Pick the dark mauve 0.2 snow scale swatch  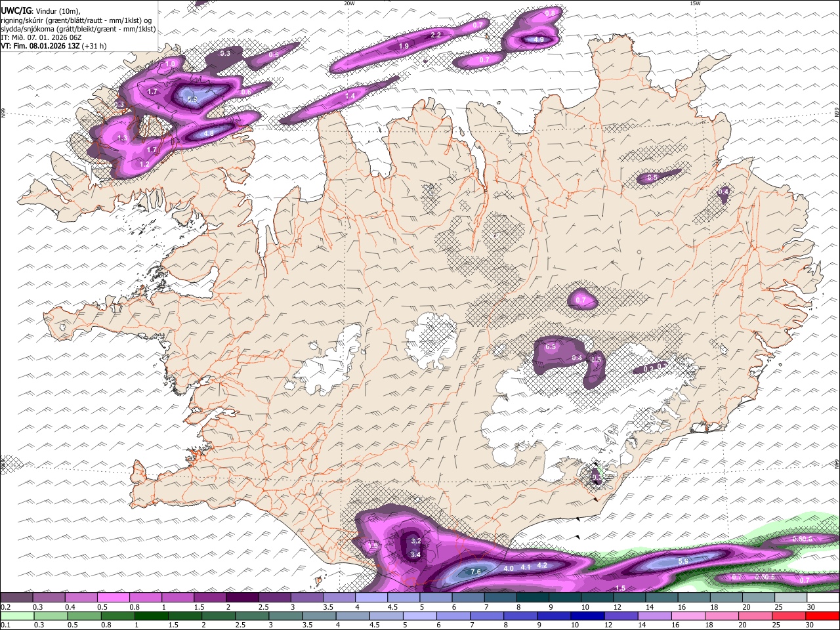click(x=16, y=598)
